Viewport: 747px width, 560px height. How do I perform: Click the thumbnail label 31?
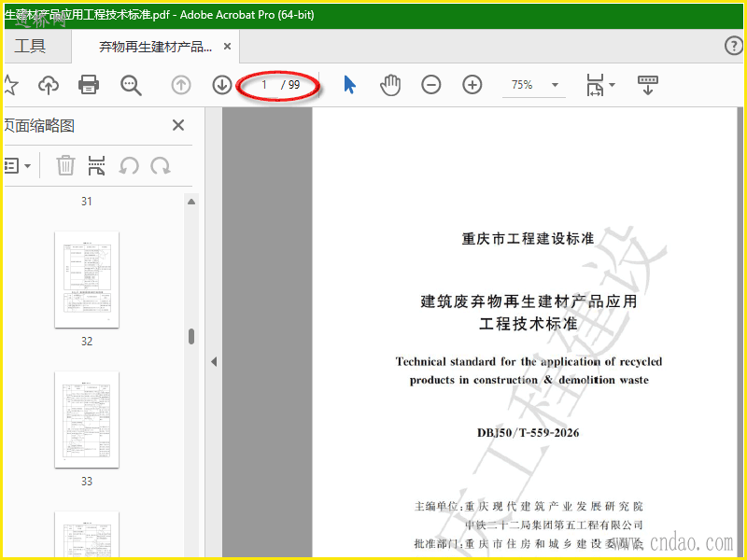(x=87, y=202)
